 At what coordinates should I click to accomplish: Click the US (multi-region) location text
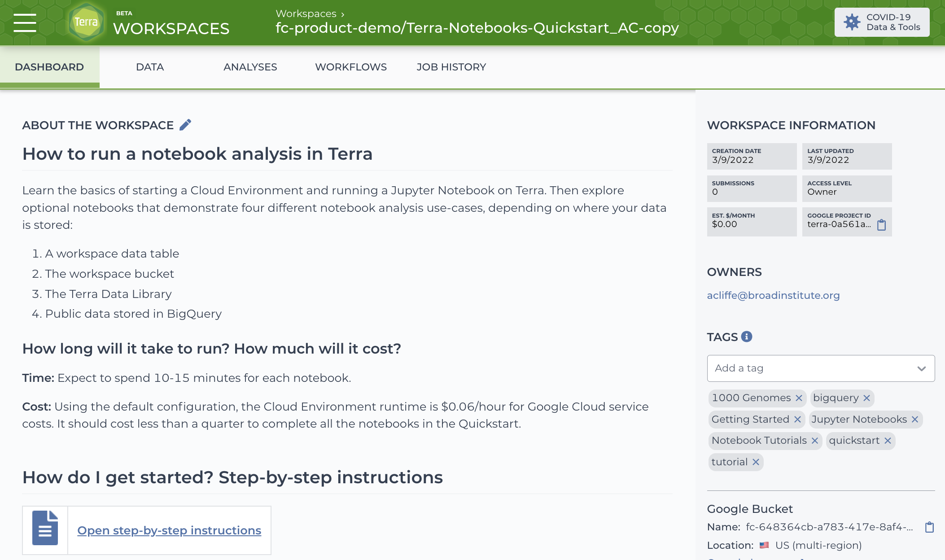click(818, 545)
